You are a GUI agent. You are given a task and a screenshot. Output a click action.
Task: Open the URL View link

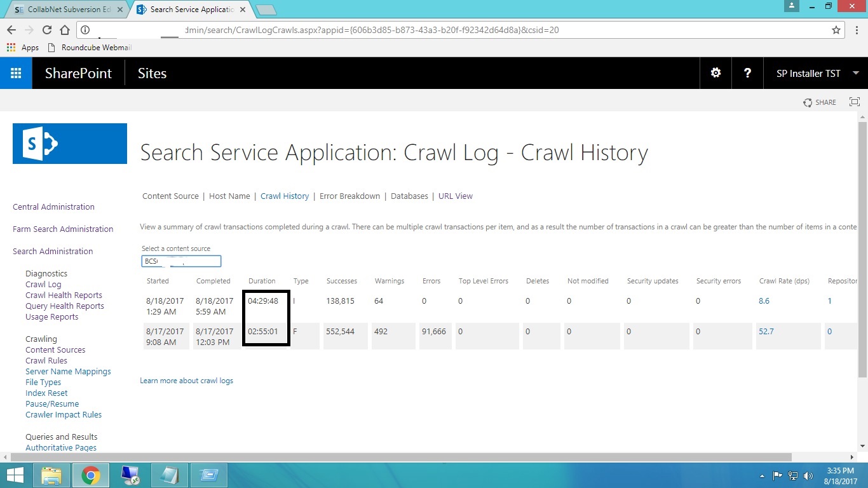[x=456, y=196]
